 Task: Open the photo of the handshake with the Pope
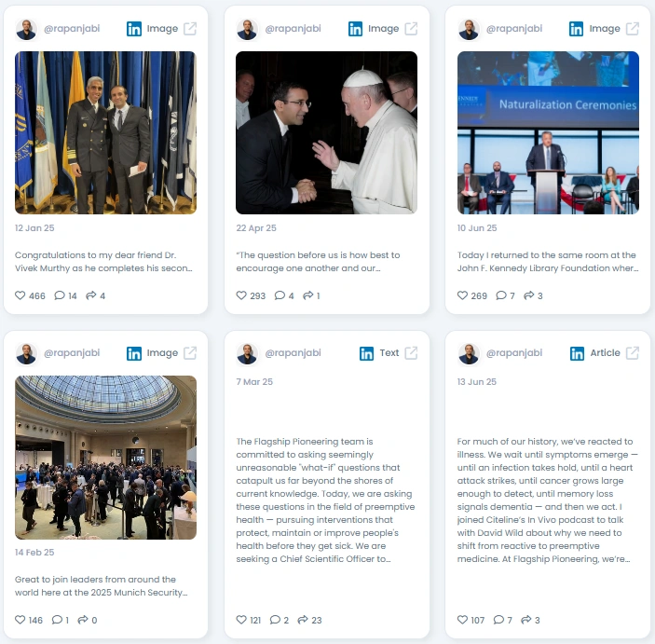pyautogui.click(x=326, y=133)
